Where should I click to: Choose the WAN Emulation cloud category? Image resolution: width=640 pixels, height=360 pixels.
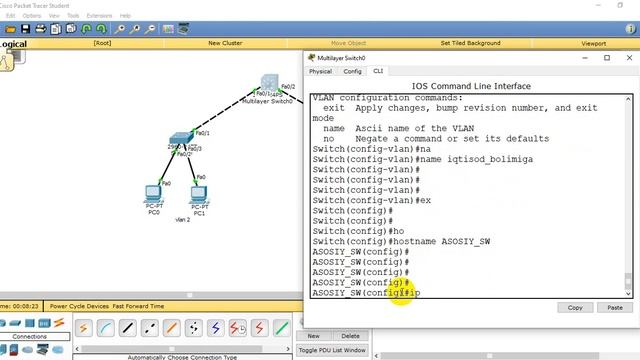[28, 350]
